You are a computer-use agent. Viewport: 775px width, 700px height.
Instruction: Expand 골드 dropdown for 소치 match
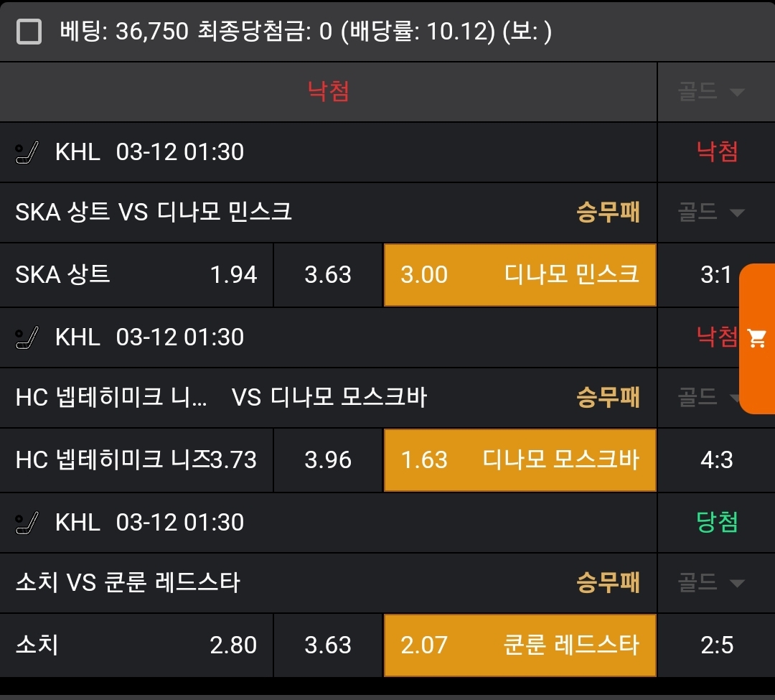pos(711,583)
